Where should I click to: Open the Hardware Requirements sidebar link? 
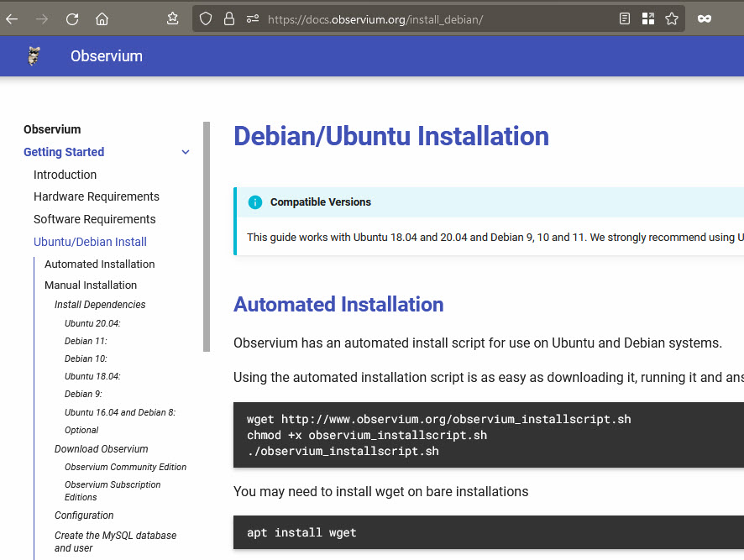tap(96, 196)
